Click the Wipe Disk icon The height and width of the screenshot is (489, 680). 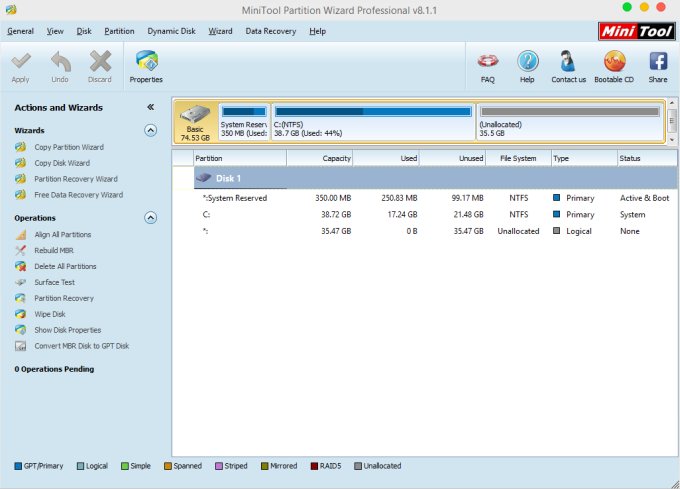pyautogui.click(x=20, y=314)
